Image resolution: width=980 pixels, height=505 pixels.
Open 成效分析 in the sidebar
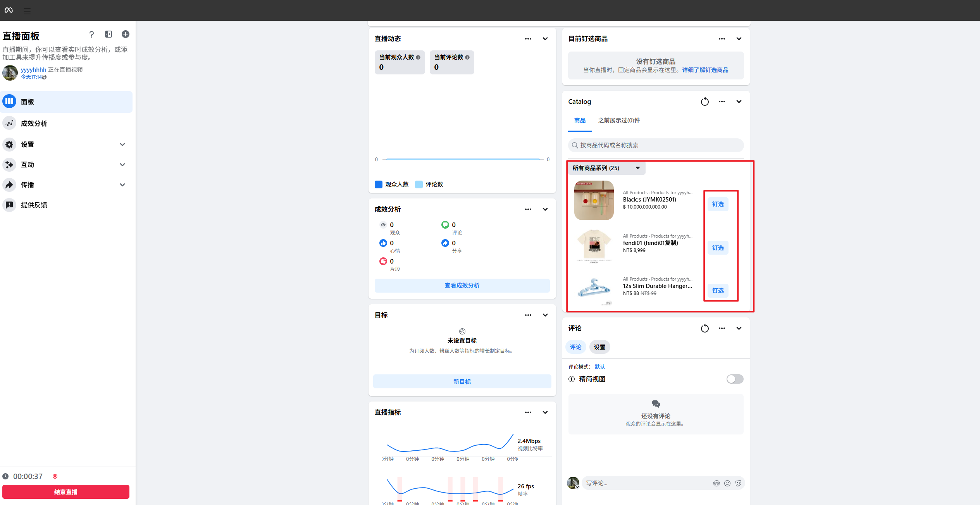(34, 124)
